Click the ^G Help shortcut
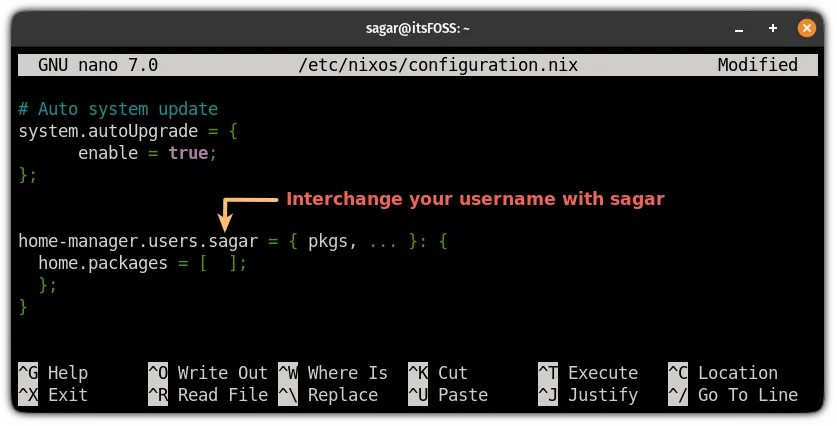Screen dimensions: 837x426 pyautogui.click(x=56, y=373)
